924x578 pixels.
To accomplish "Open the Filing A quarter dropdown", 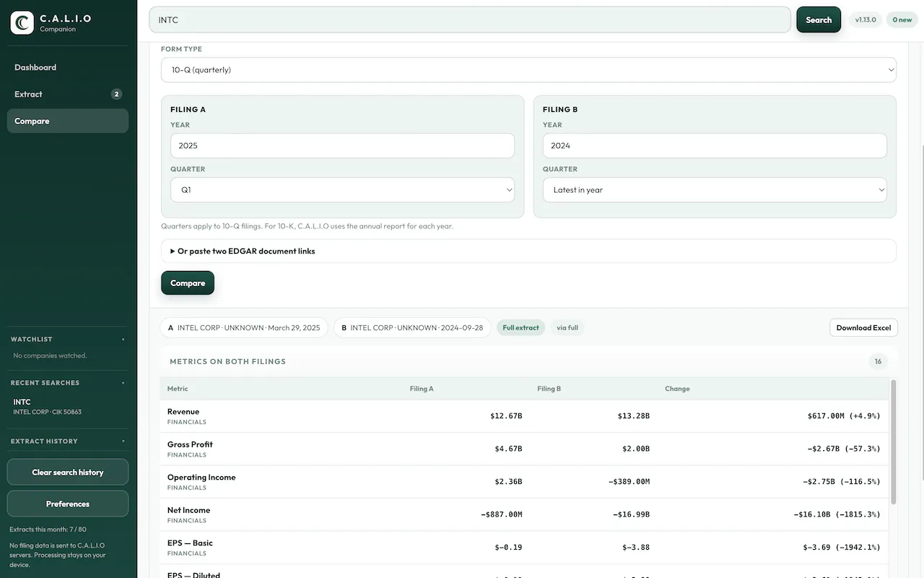I will tap(342, 190).
